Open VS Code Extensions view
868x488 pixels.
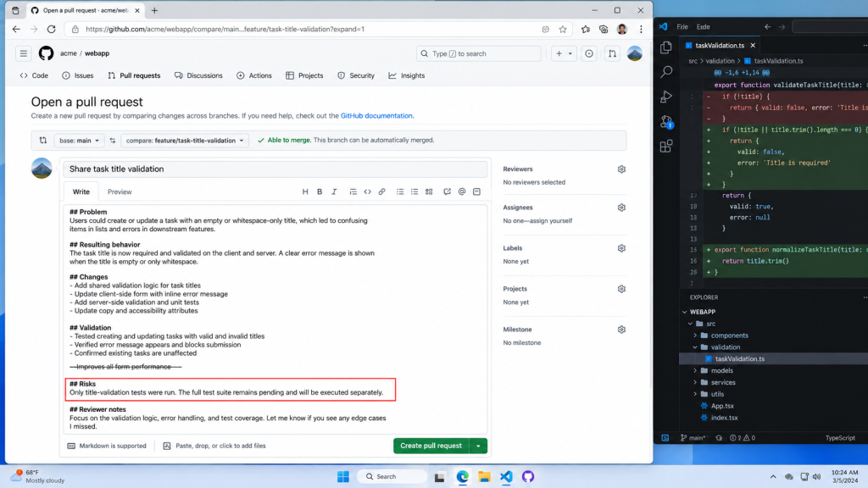(666, 146)
